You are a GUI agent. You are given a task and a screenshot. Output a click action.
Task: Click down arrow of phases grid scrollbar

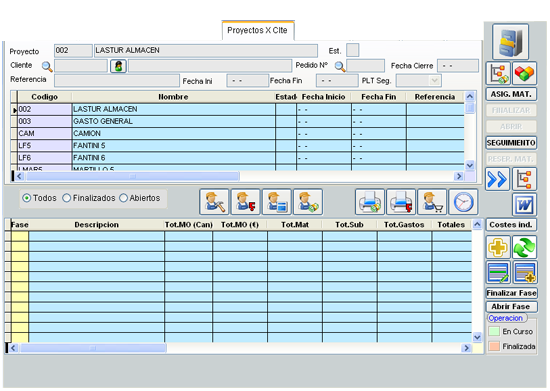477,337
